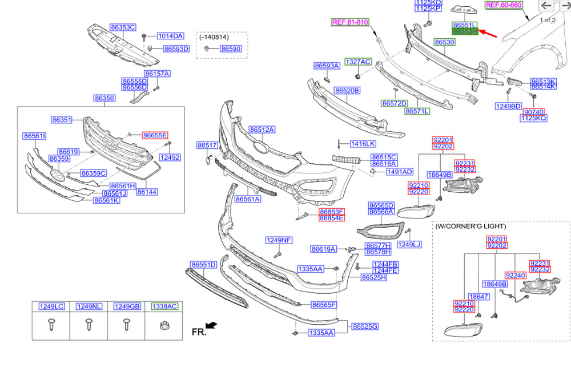Select part number 86577H

click(x=378, y=246)
